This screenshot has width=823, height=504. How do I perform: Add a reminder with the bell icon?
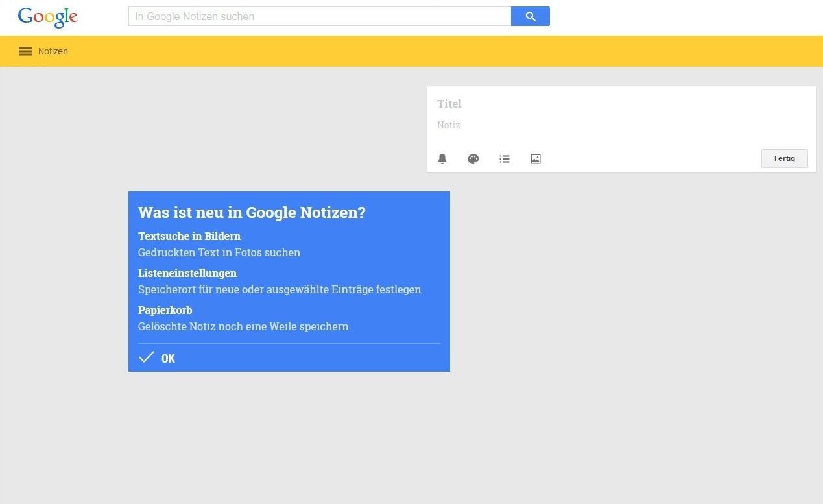click(x=442, y=159)
